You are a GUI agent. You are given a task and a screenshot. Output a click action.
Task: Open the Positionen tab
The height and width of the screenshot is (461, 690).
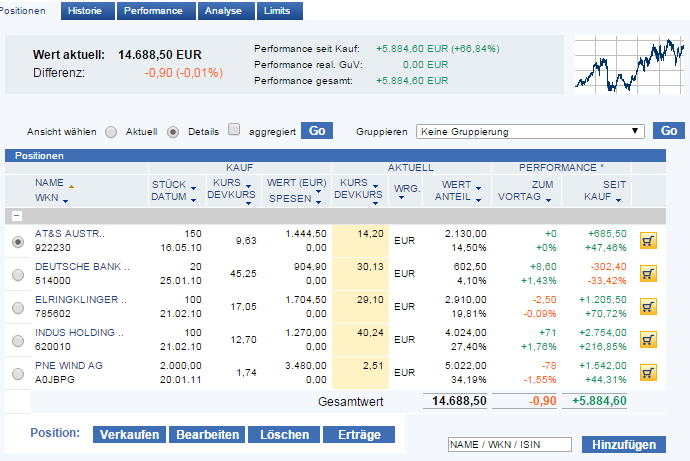(22, 11)
